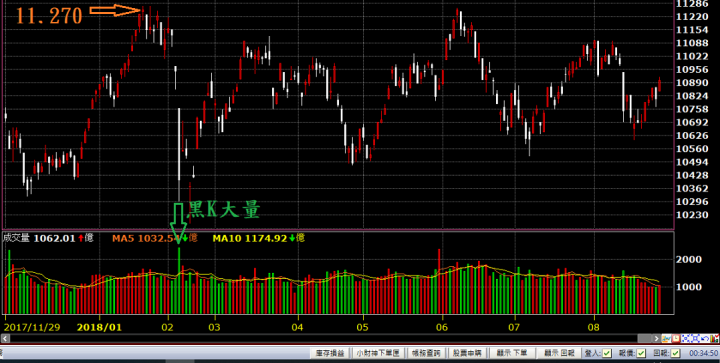Click the 10692 price axis label
This screenshot has width=720, height=363.
click(x=692, y=123)
